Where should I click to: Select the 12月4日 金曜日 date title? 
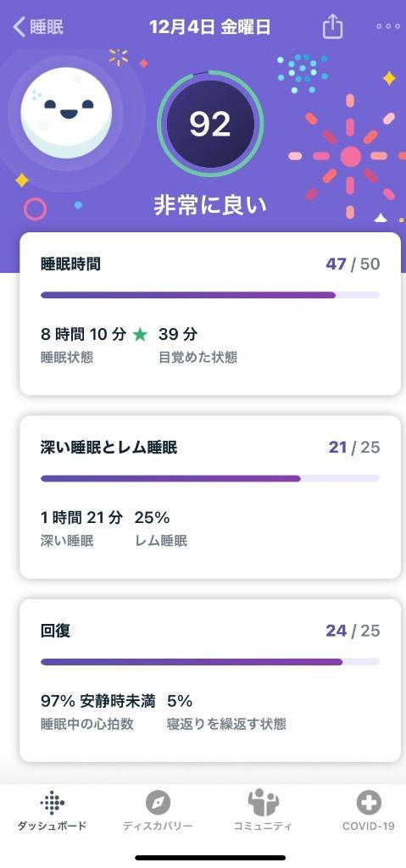(210, 26)
